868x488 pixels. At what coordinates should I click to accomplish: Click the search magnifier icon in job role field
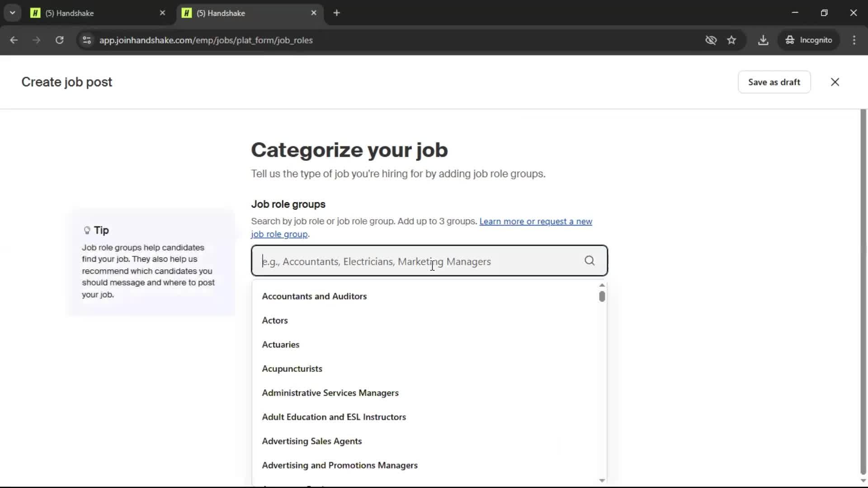pos(590,261)
